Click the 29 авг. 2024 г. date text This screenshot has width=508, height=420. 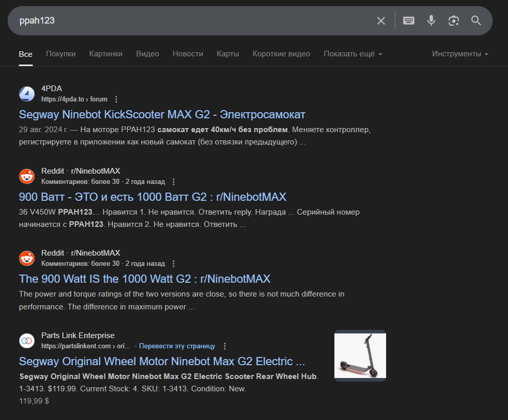[x=43, y=130]
